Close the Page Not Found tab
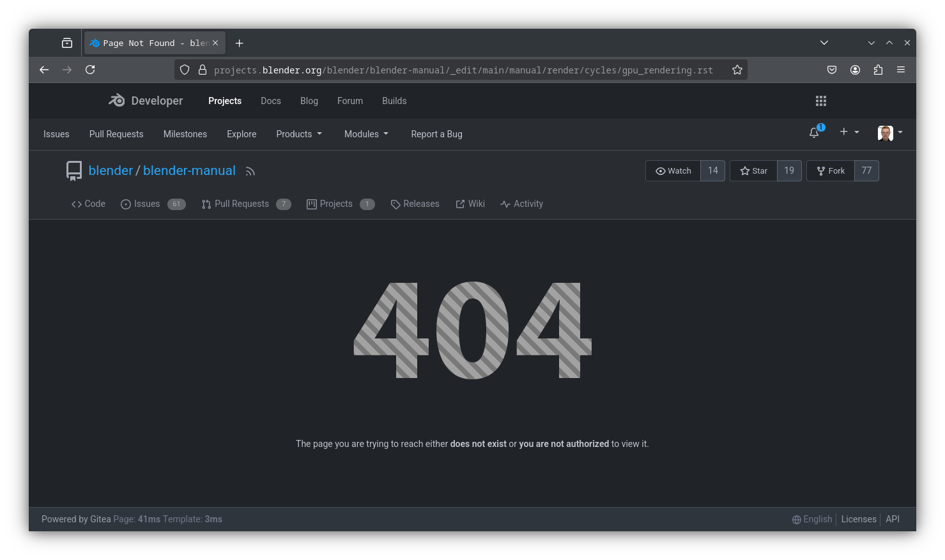 215,43
